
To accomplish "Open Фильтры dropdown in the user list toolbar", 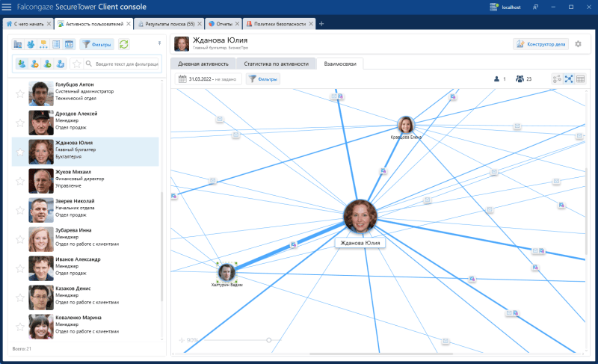I will point(97,44).
